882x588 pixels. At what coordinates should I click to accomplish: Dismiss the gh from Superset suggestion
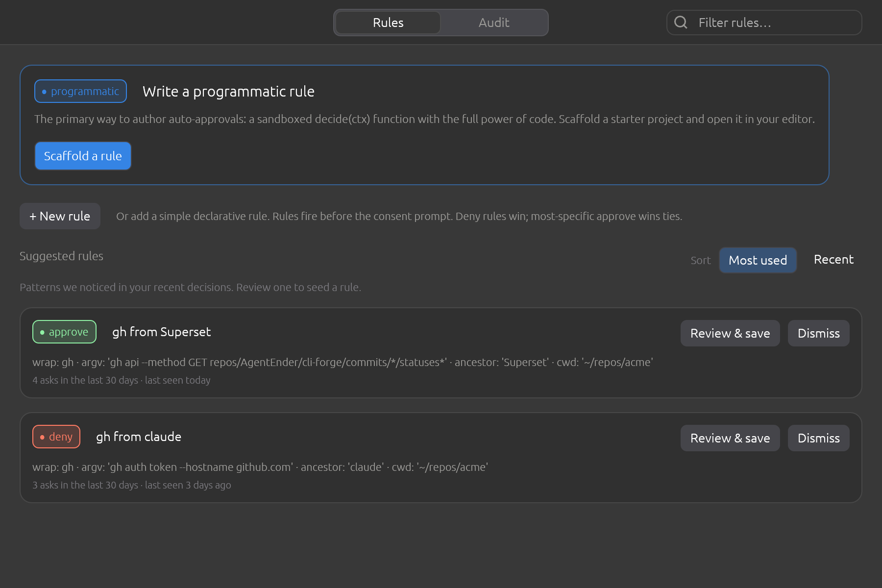pyautogui.click(x=818, y=333)
